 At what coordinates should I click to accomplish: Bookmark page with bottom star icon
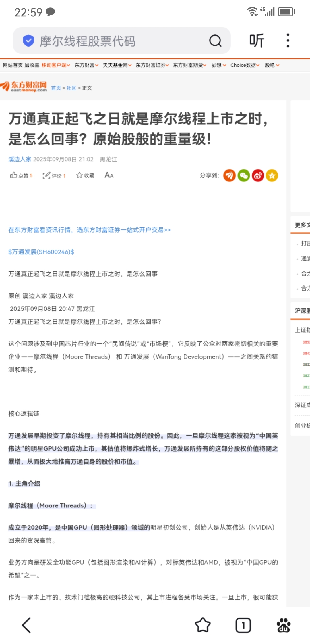203,625
